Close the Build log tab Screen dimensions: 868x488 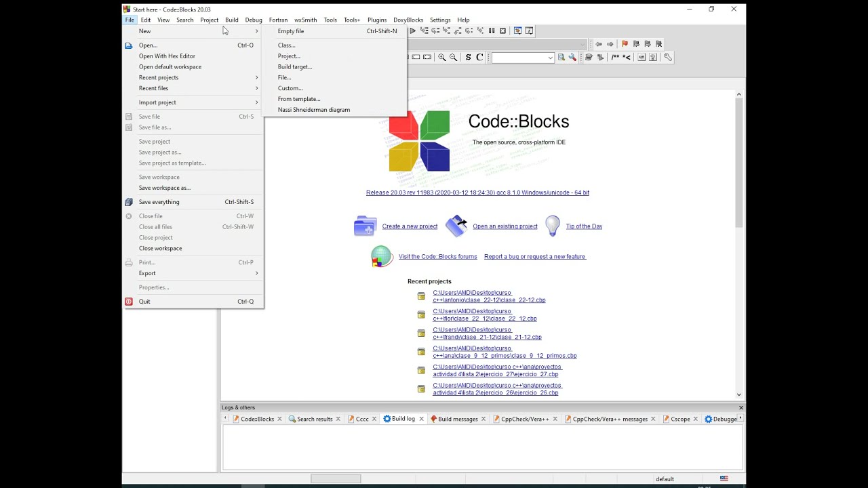421,419
